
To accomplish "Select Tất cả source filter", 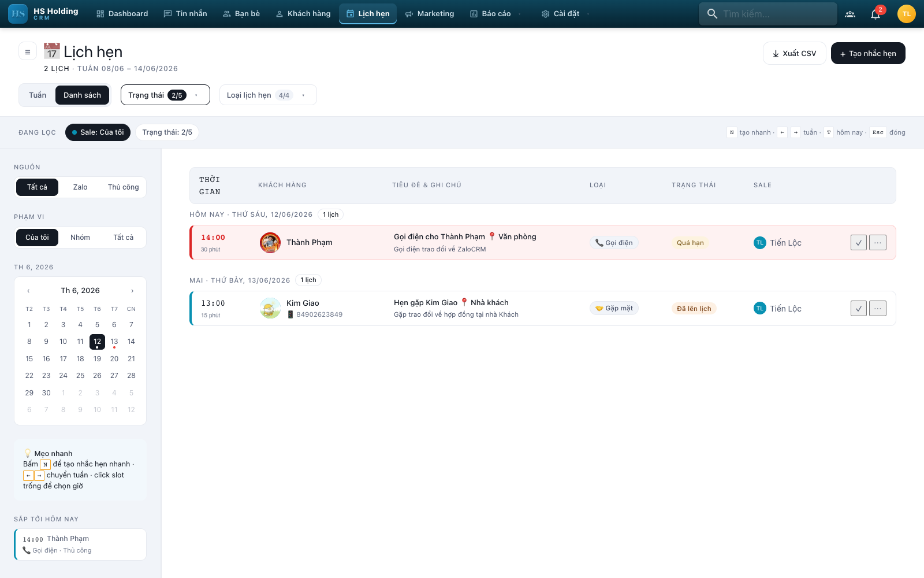I will [37, 187].
